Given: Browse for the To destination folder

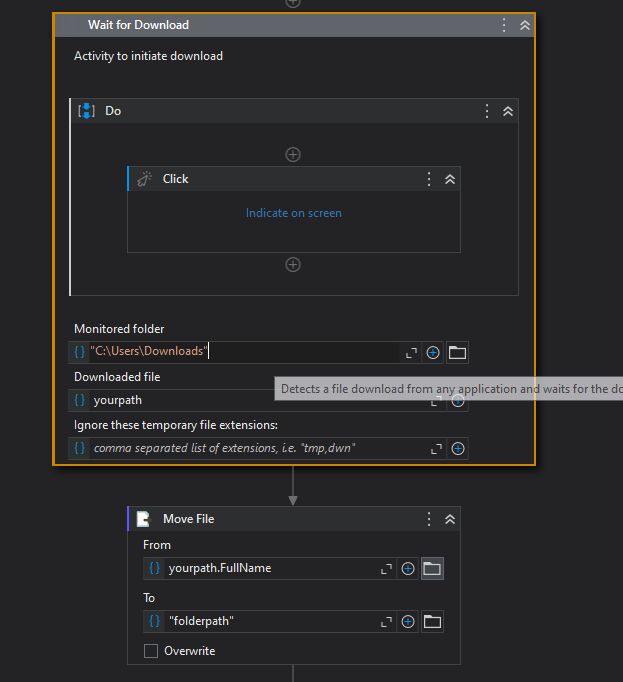Looking at the screenshot, I should [x=432, y=622].
